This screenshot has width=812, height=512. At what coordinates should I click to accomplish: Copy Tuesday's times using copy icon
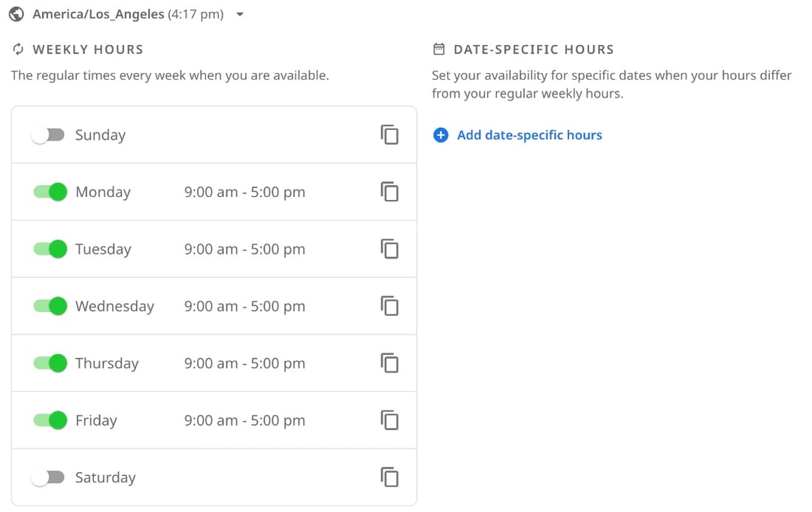coord(389,249)
